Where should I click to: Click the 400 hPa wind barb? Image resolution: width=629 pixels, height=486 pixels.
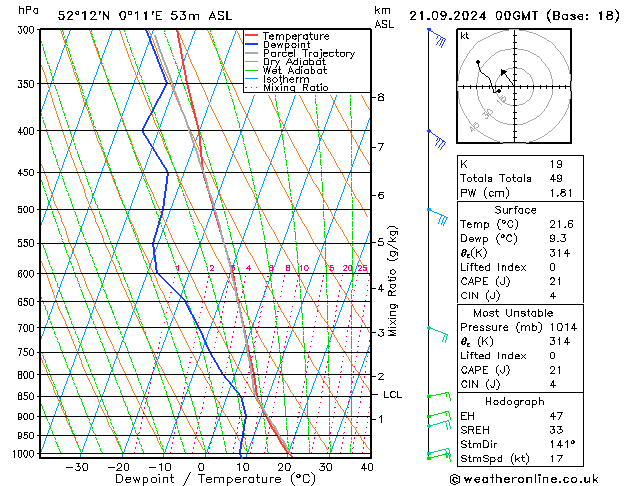(437, 140)
